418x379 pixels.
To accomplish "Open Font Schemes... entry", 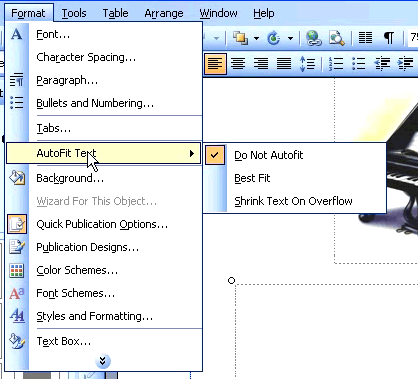I will [104, 293].
